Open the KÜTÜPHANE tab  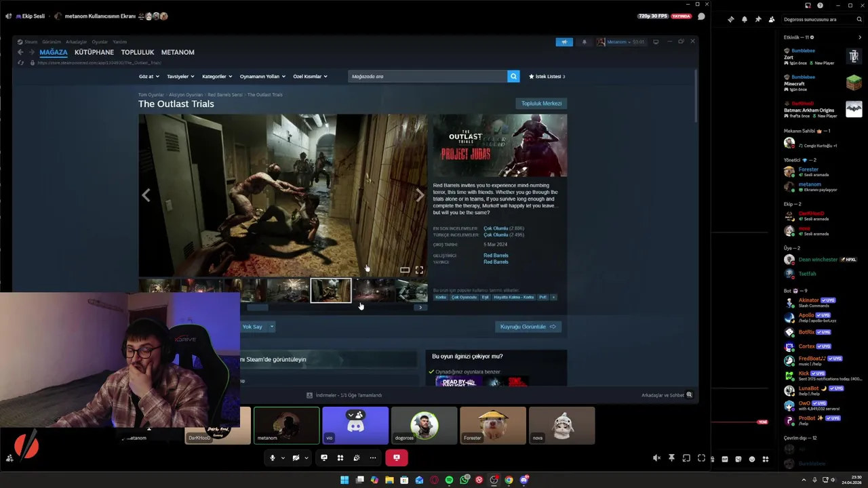coord(94,52)
